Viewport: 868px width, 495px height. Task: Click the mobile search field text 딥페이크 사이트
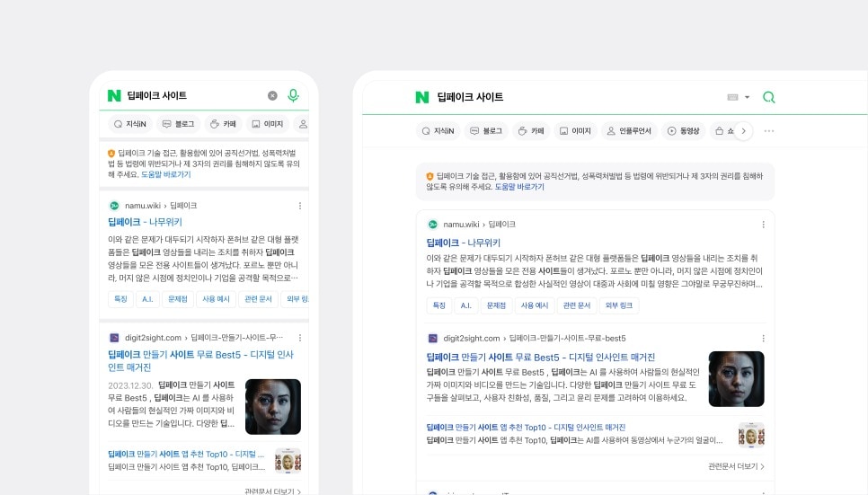point(156,96)
